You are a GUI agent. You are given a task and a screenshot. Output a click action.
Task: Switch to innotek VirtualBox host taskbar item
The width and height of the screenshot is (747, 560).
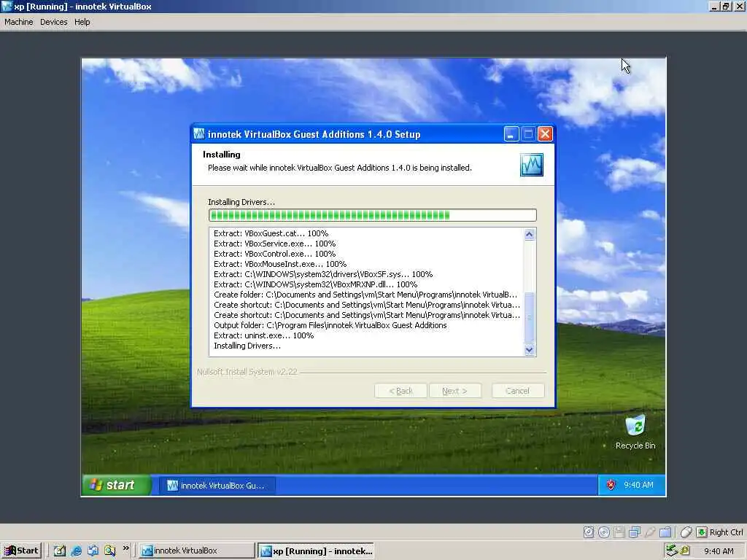[x=197, y=551]
